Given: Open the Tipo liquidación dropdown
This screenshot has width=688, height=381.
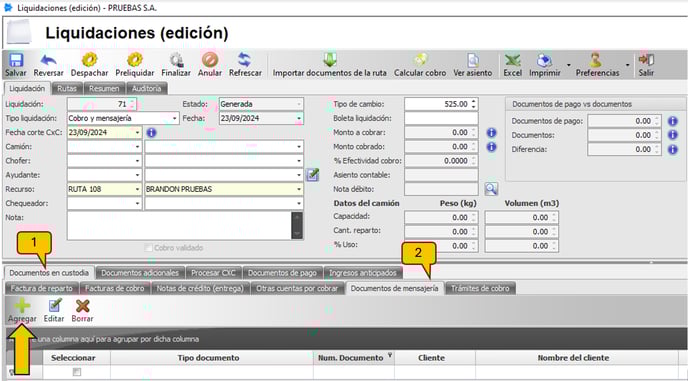Looking at the screenshot, I should tap(175, 119).
